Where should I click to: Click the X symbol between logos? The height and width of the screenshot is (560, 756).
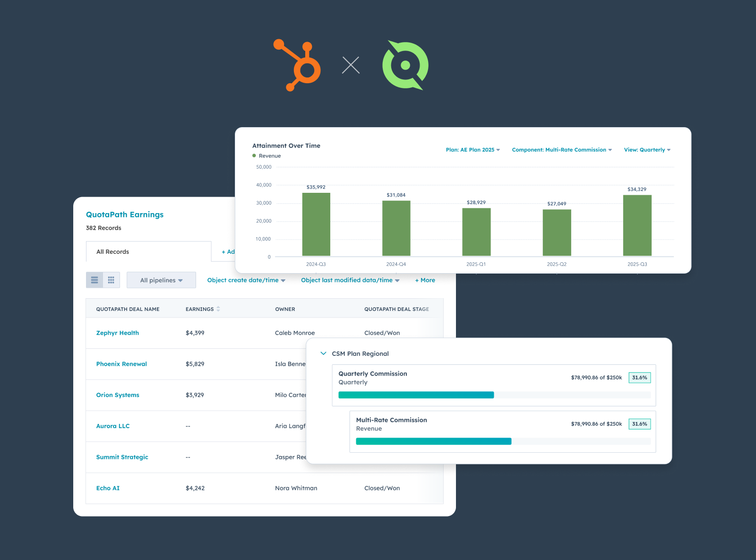point(351,65)
